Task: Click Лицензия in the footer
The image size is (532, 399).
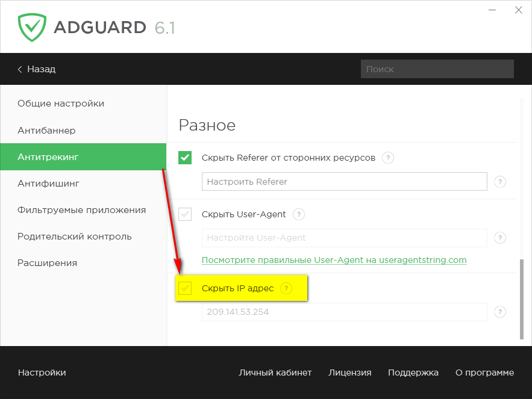Action: pyautogui.click(x=349, y=373)
